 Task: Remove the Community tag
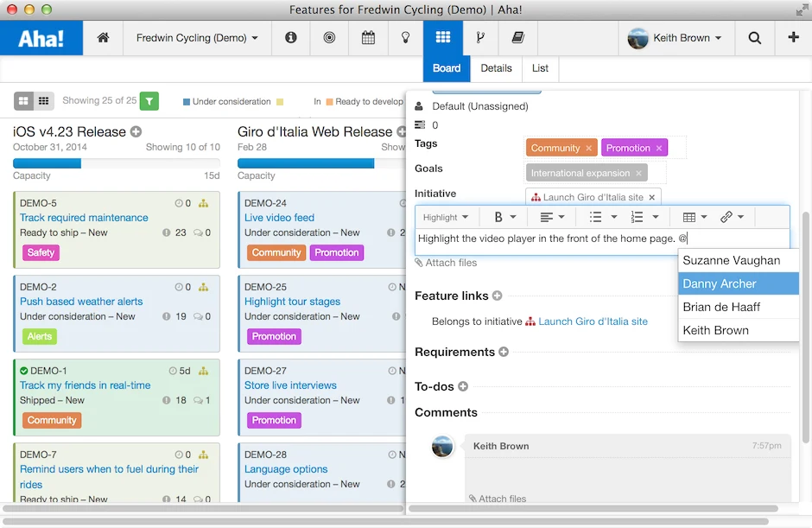click(589, 148)
